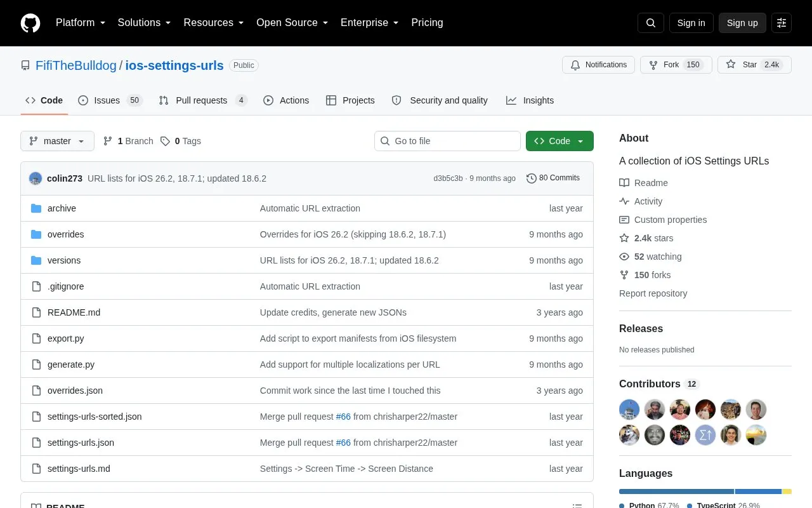Viewport: 812px width, 508px height.
Task: Open the appearance settings icon in header
Action: [782, 23]
